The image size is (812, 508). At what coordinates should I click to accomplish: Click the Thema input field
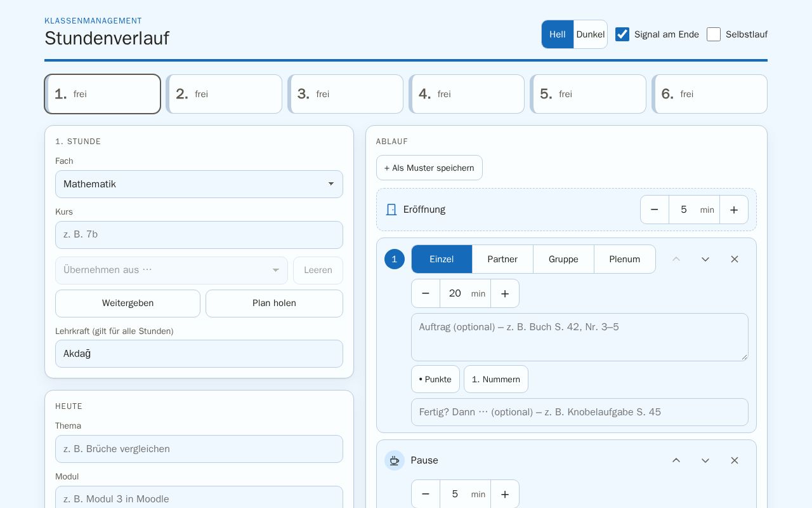coord(199,449)
